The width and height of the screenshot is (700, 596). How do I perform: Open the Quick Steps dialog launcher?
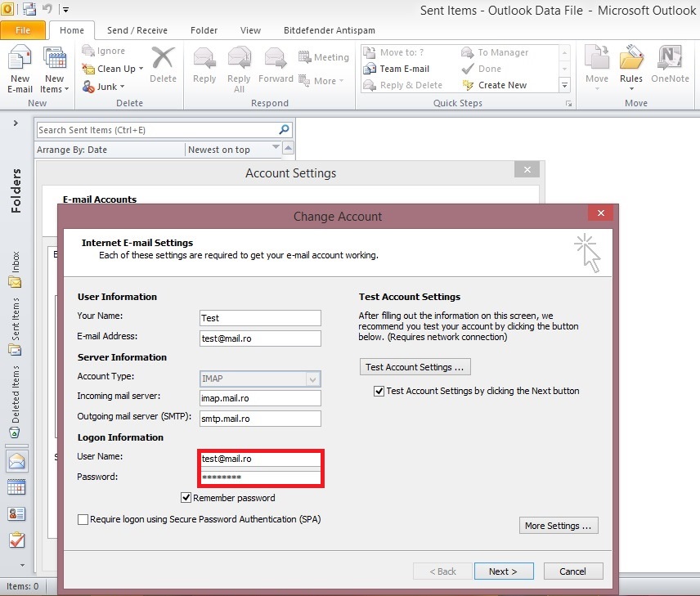click(568, 104)
